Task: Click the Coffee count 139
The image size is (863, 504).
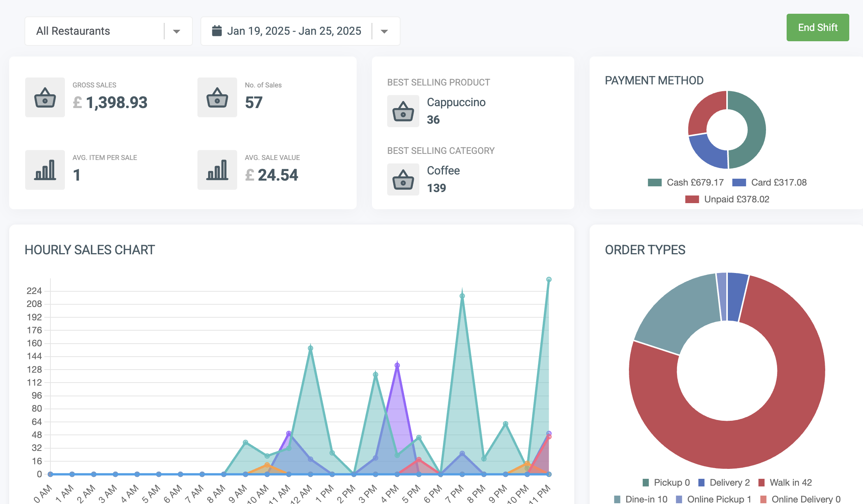Action: click(436, 188)
